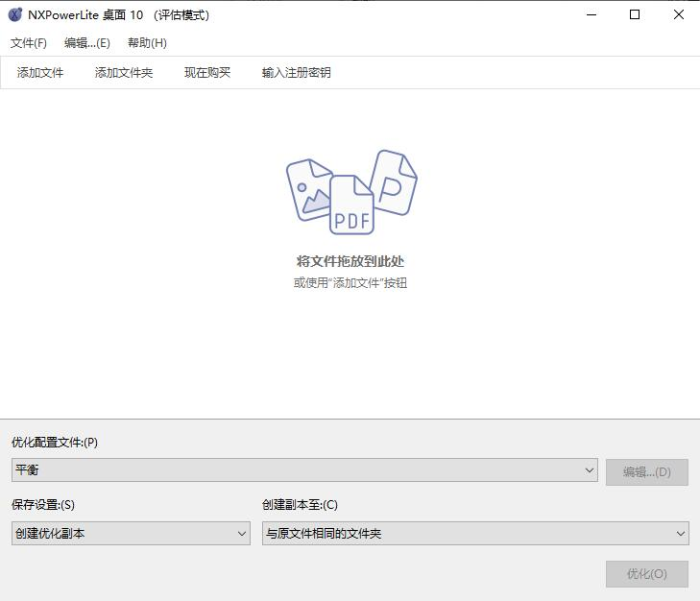Minimize the NXPowerLite window
The image size is (700, 601).
[590, 14]
